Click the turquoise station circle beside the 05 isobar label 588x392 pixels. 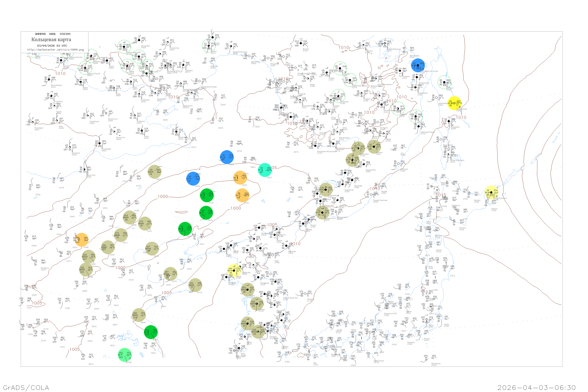coord(264,170)
